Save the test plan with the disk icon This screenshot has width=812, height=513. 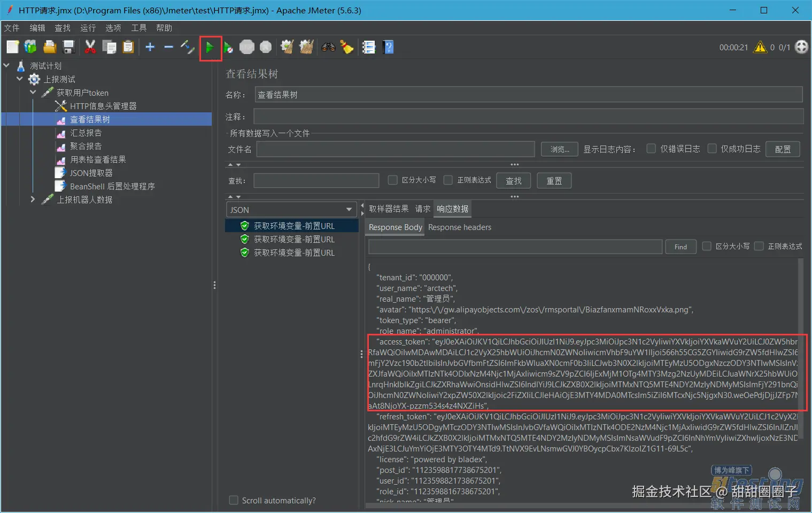(x=68, y=47)
